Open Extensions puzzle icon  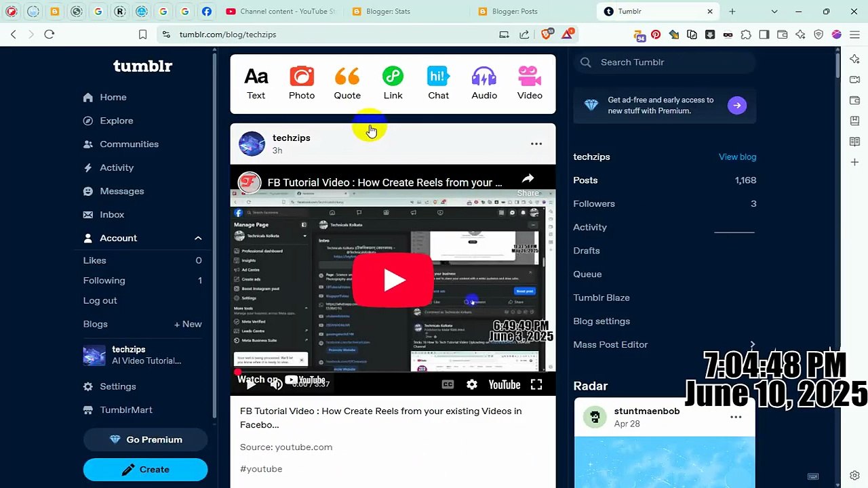[x=746, y=35]
